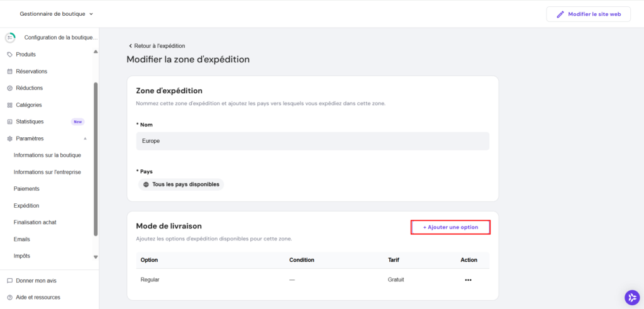644x309 pixels.
Task: Open Informations sur la boutique settings
Action: pyautogui.click(x=47, y=155)
